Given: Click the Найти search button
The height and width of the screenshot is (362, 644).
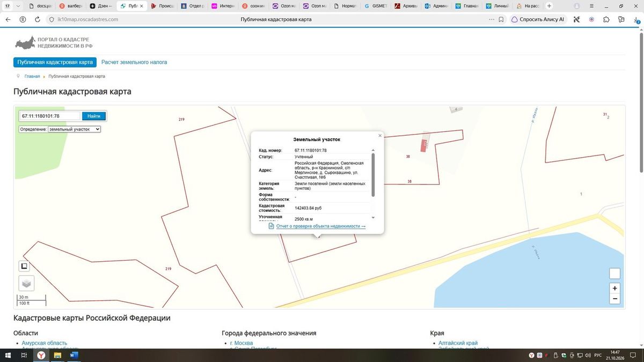Looking at the screenshot, I should [94, 116].
